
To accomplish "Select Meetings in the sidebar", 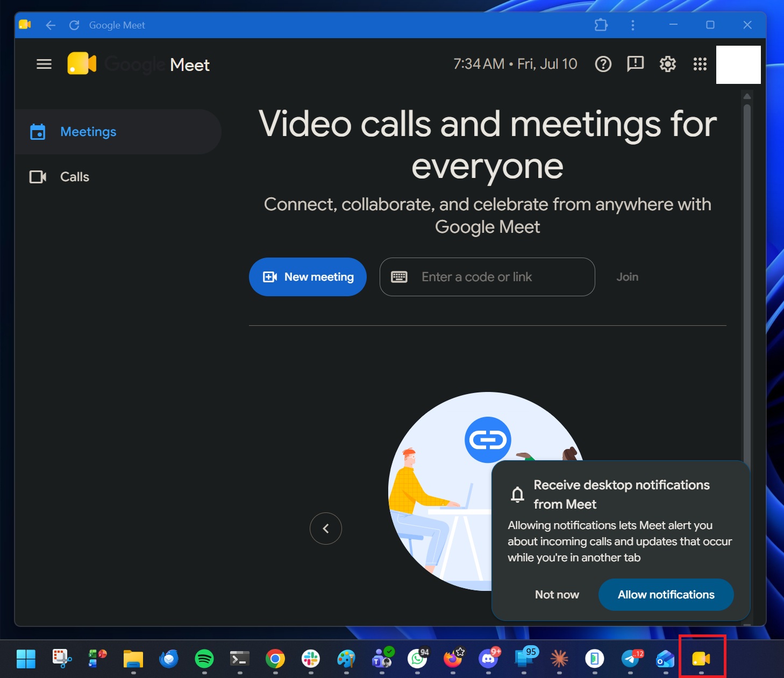I will 118,132.
